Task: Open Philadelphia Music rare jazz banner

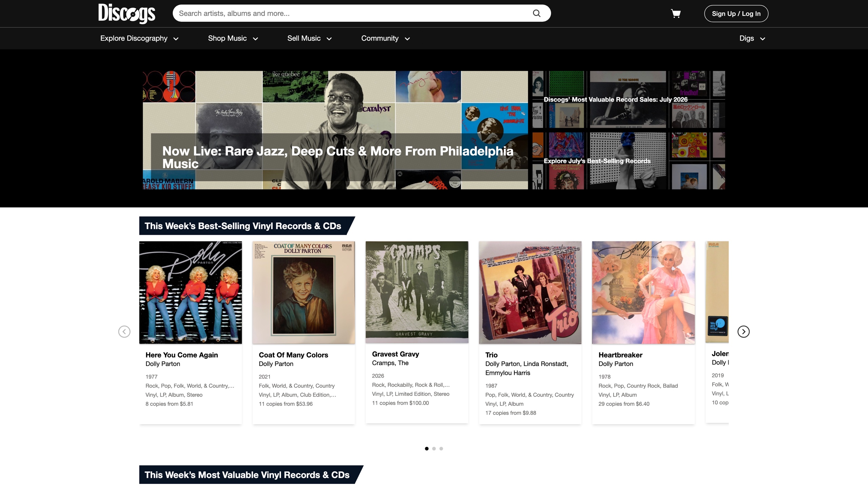Action: [x=335, y=130]
